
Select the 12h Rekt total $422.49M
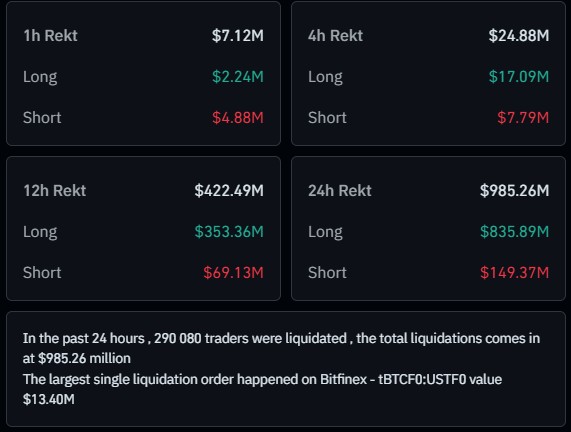click(229, 191)
